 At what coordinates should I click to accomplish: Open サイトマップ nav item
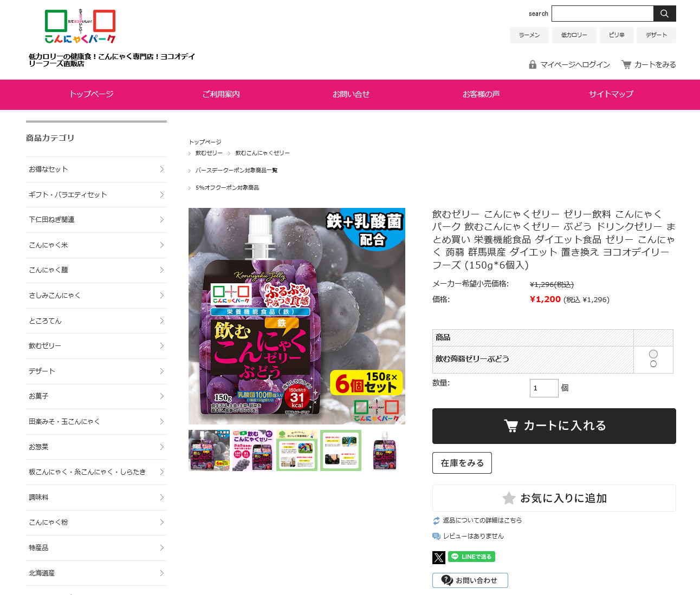[x=611, y=94]
